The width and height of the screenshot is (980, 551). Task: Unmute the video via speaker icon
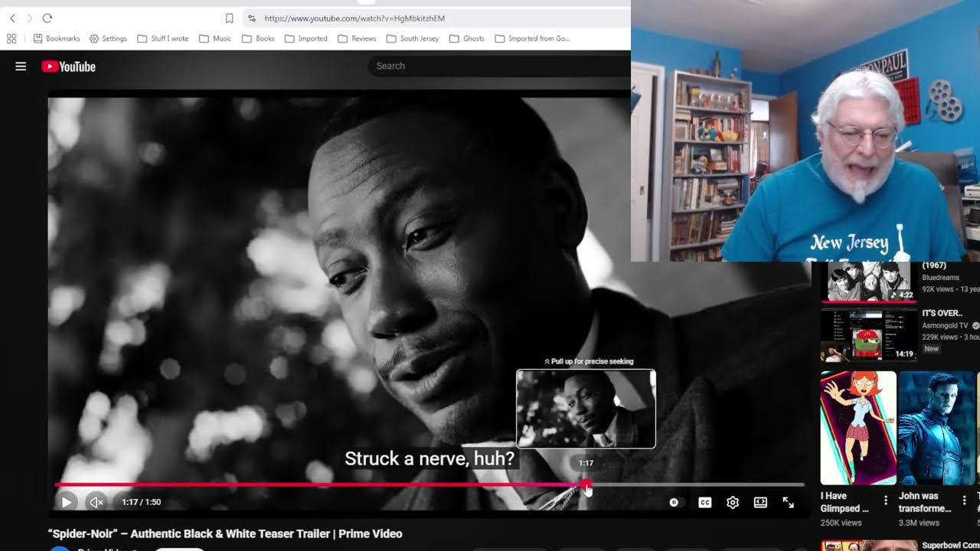coord(96,502)
